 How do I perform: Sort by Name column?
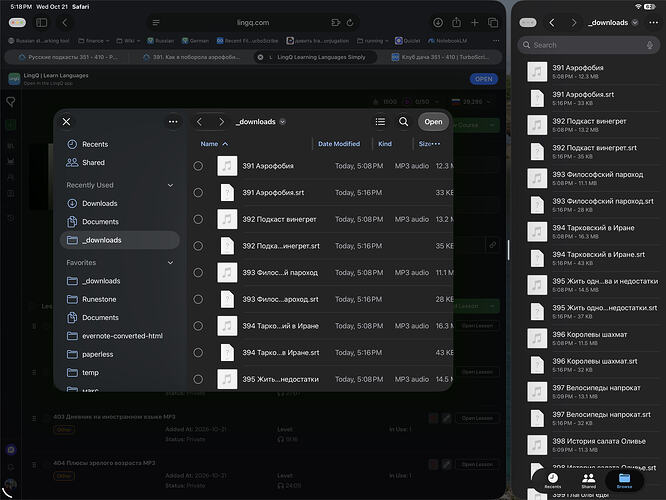(214, 144)
